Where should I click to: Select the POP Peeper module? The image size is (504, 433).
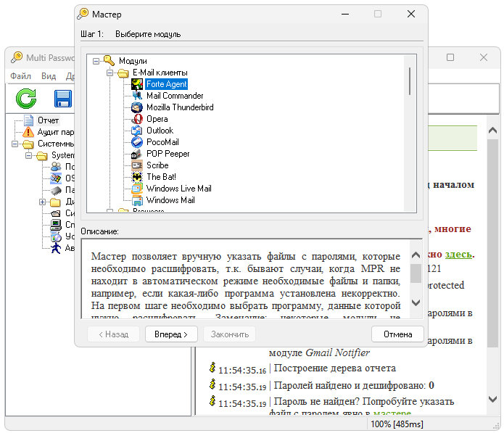168,154
